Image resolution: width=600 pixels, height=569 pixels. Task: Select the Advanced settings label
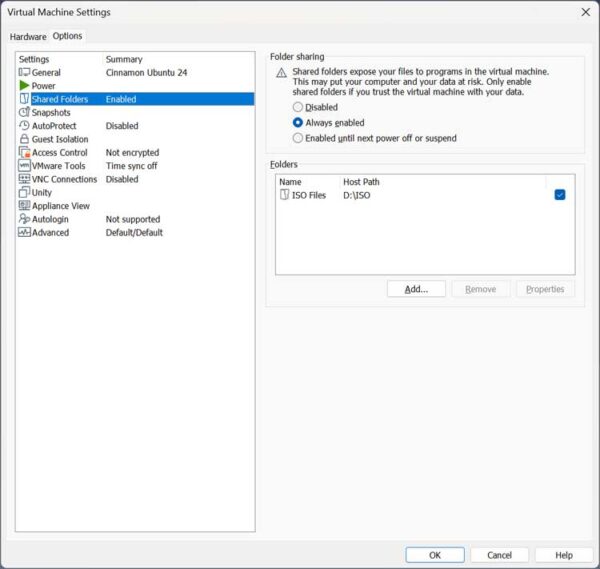(51, 232)
